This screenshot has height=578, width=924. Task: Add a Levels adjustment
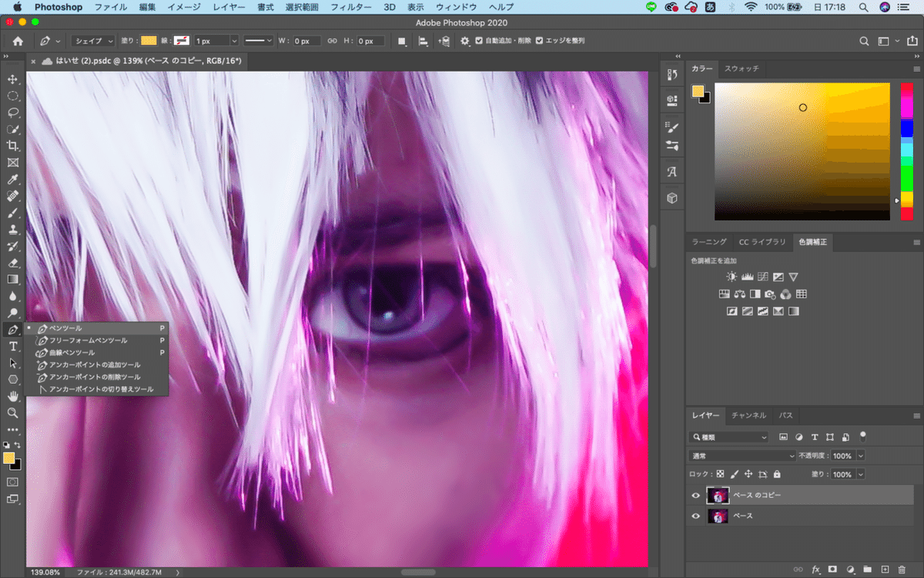click(x=747, y=276)
